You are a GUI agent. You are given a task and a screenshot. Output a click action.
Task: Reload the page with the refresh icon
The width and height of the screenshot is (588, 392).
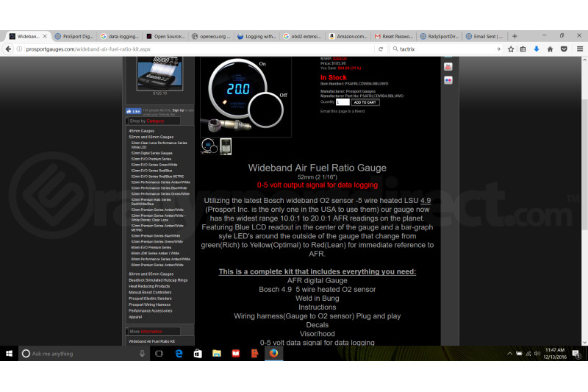click(x=381, y=49)
